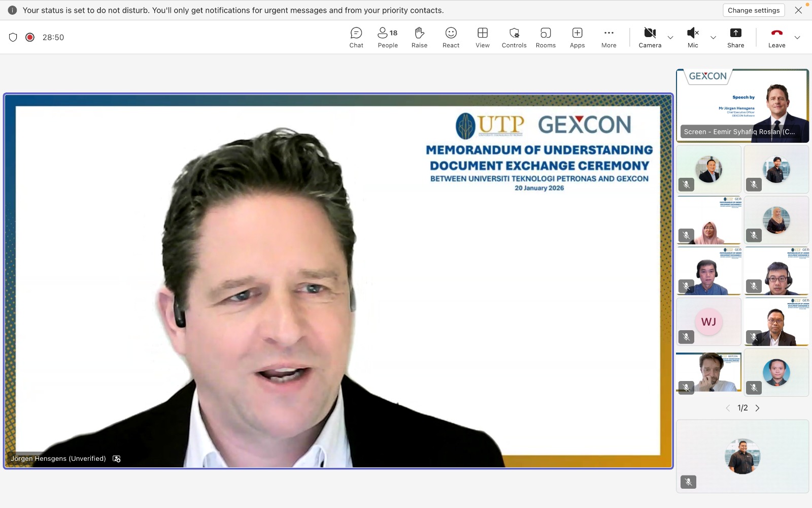Select the shared screen thumbnail by Eemir
This screenshot has height=508, width=812.
(742, 106)
